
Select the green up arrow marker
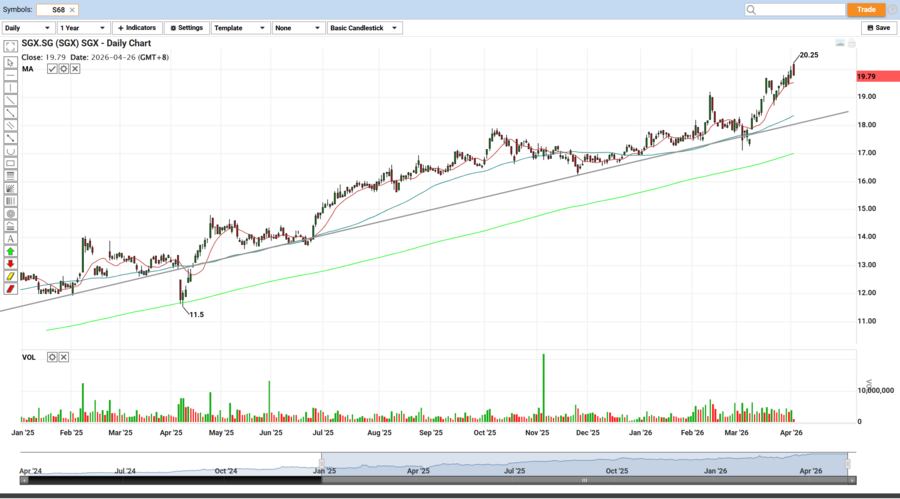click(x=10, y=252)
